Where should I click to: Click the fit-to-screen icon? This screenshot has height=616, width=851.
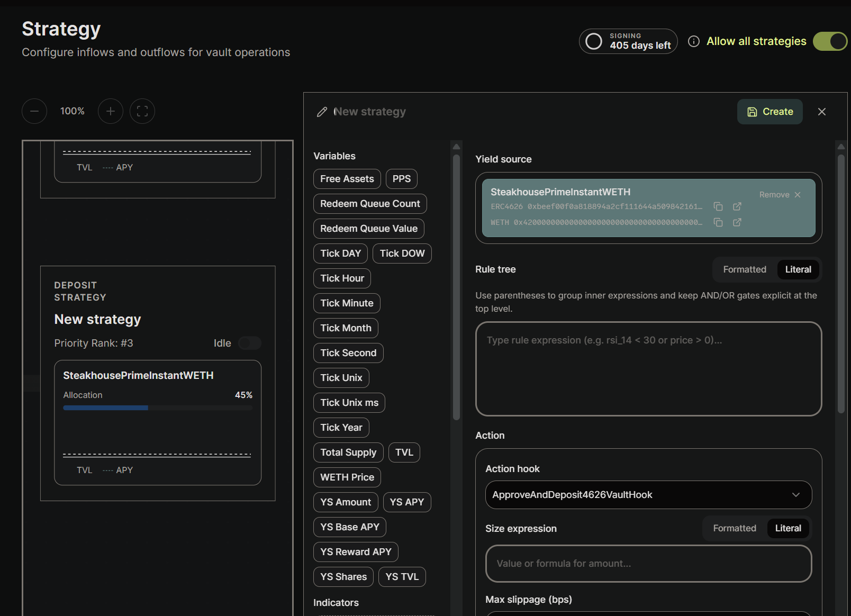coord(142,111)
